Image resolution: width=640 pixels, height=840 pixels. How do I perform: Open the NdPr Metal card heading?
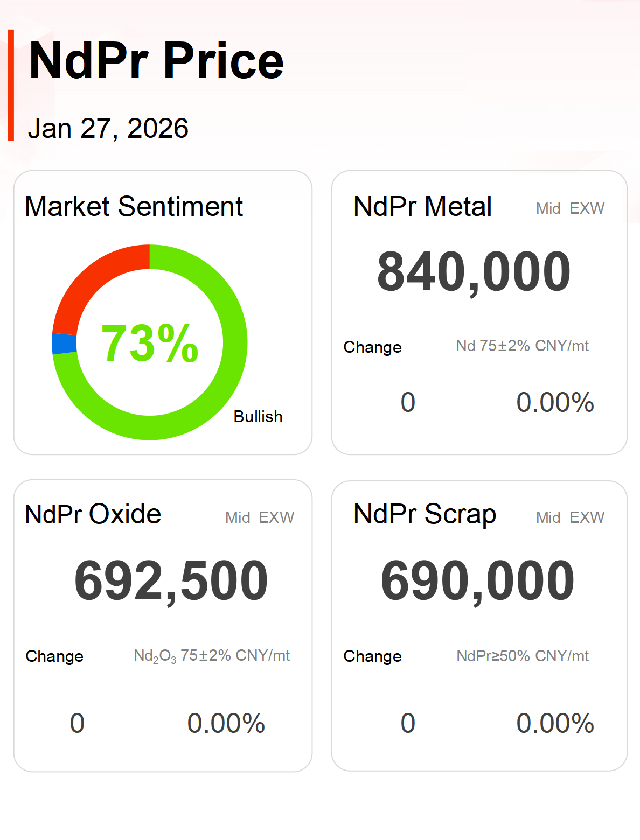click(422, 207)
